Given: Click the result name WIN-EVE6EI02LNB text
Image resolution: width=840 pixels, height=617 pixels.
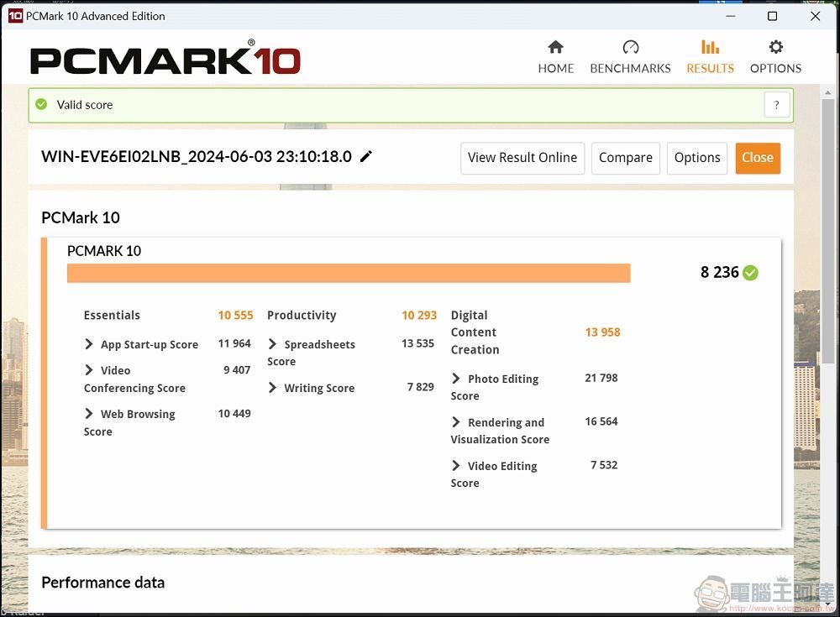Looking at the screenshot, I should (x=196, y=156).
